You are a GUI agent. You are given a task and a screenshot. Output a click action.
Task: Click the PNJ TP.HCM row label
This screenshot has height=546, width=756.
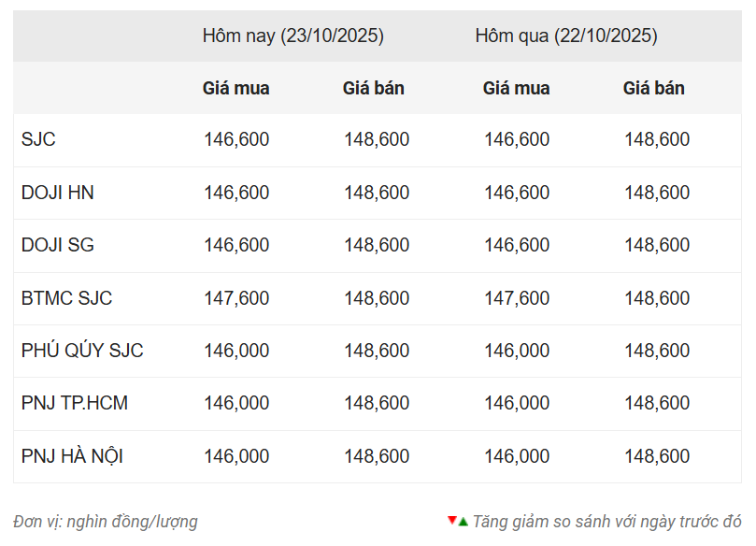pyautogui.click(x=75, y=404)
